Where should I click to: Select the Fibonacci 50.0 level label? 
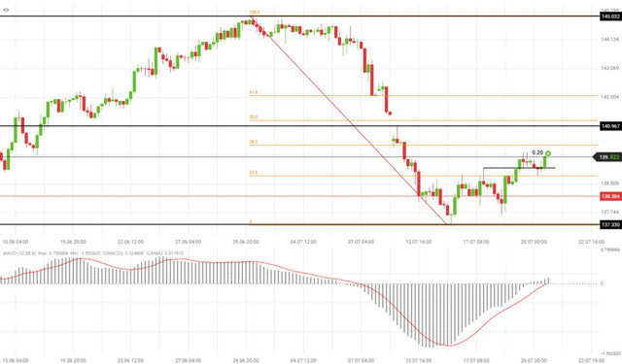pyautogui.click(x=254, y=117)
